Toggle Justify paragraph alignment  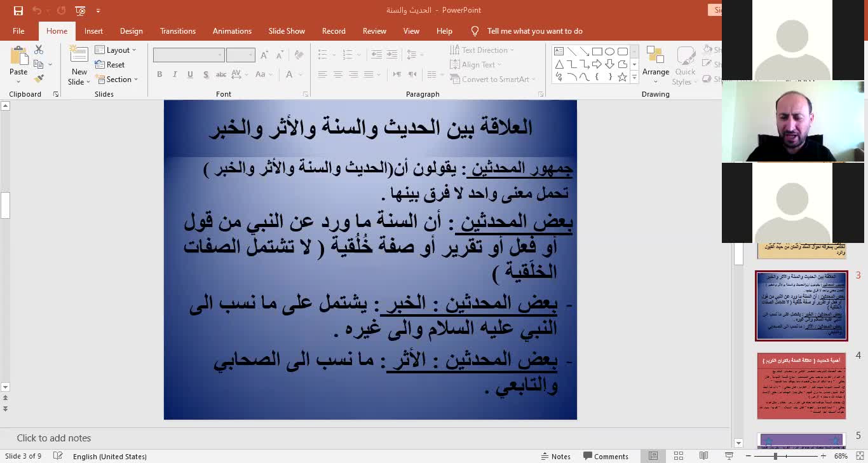tap(368, 74)
